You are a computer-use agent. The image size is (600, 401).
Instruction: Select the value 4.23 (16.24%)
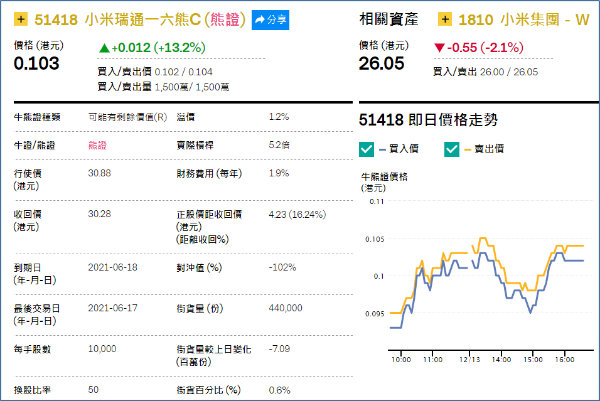click(x=297, y=214)
